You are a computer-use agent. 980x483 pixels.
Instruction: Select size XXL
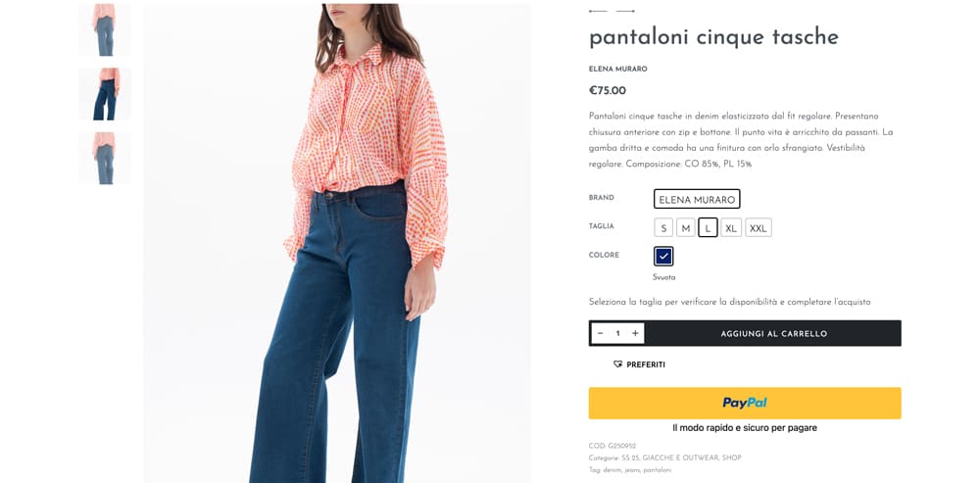(759, 227)
